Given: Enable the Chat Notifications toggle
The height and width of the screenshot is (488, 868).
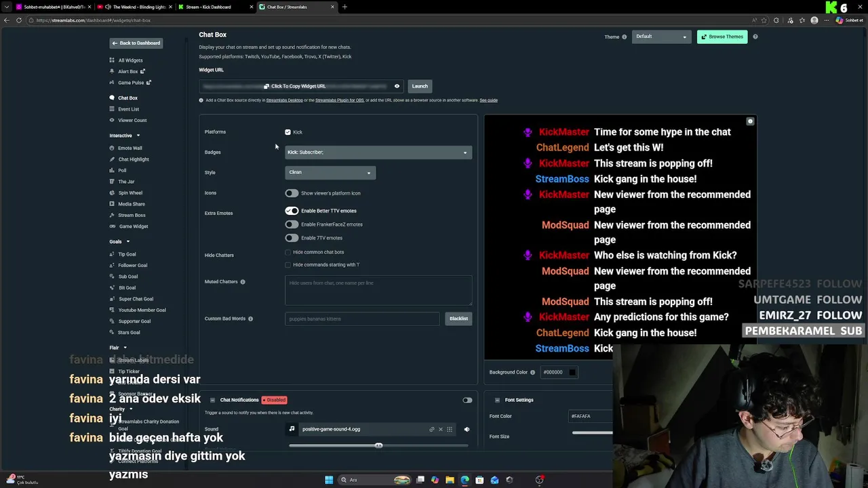Looking at the screenshot, I should tap(467, 400).
